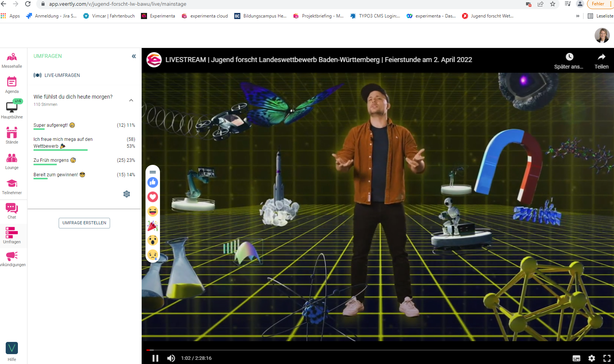Screen dimensions: 614x364
Task: Enter fullscreen video mode
Action: pyautogui.click(x=607, y=358)
